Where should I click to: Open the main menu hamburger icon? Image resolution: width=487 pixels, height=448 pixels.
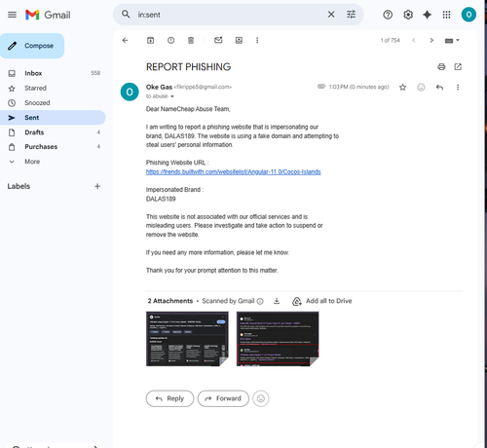[12, 15]
